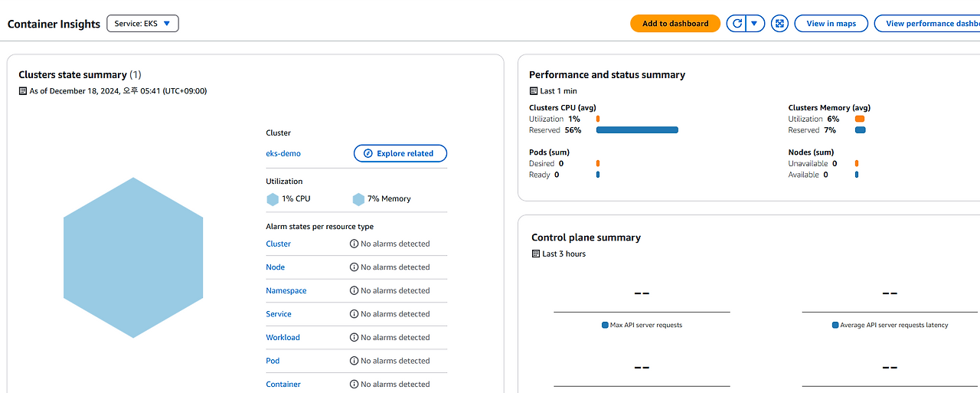Click the blue CPU Reserved 56% bar
The width and height of the screenshot is (980, 393).
(637, 130)
